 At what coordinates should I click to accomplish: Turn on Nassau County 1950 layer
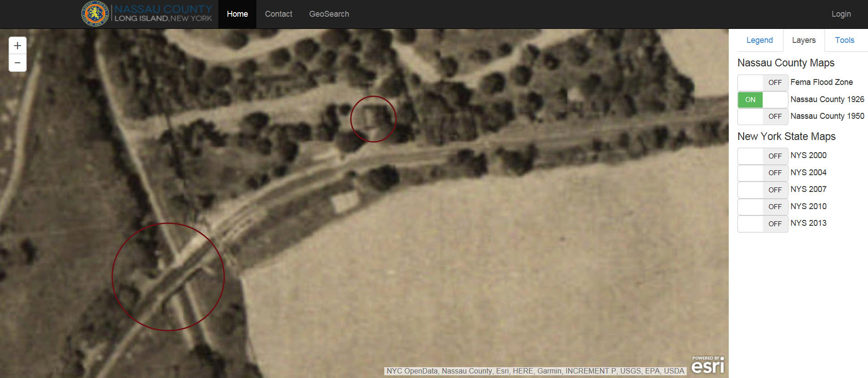[763, 117]
